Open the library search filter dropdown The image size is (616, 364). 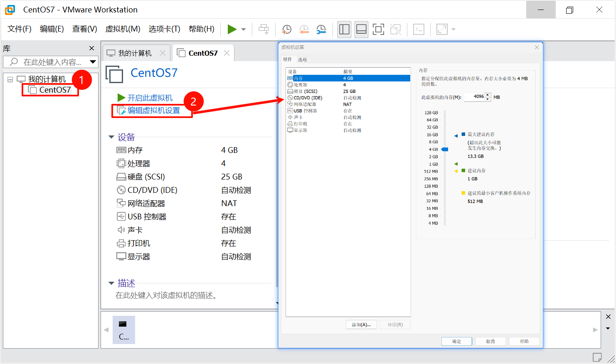coord(93,62)
